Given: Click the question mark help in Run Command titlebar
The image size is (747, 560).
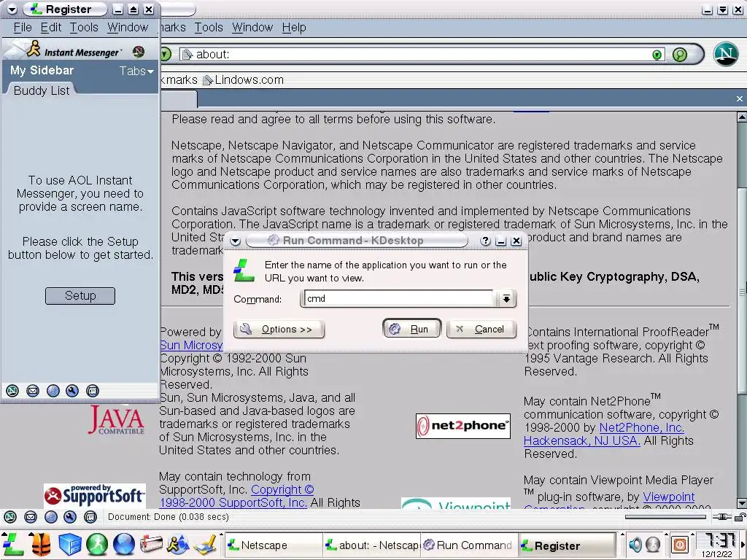Looking at the screenshot, I should pyautogui.click(x=485, y=241).
